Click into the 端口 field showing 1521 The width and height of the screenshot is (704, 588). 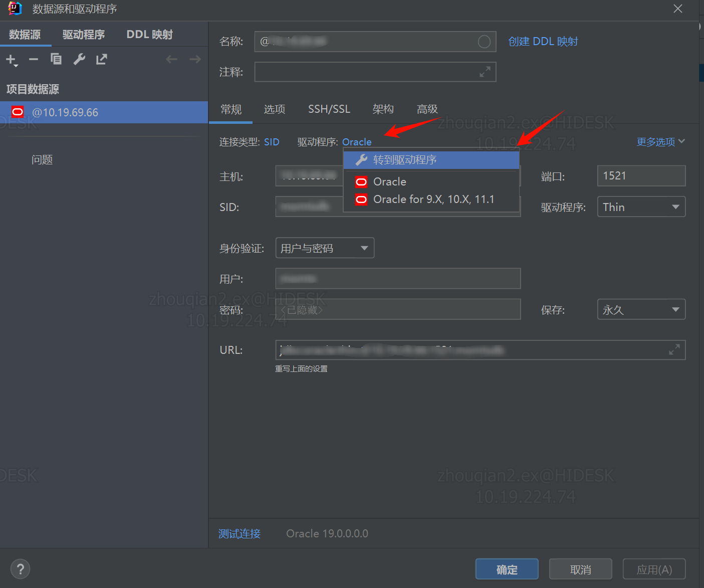click(641, 176)
